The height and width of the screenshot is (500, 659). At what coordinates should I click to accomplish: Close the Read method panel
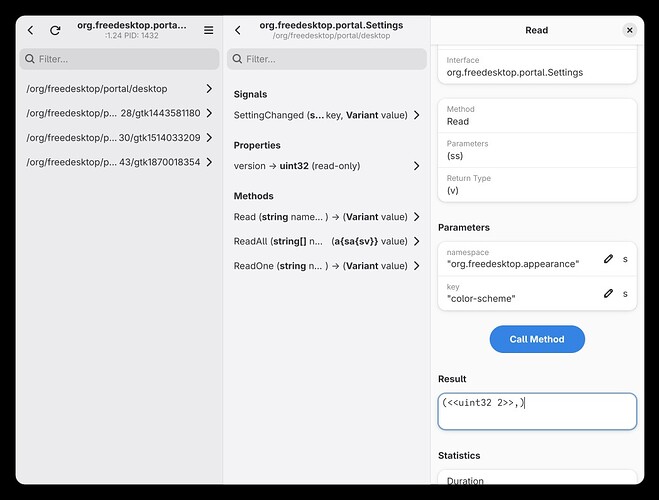click(x=629, y=30)
